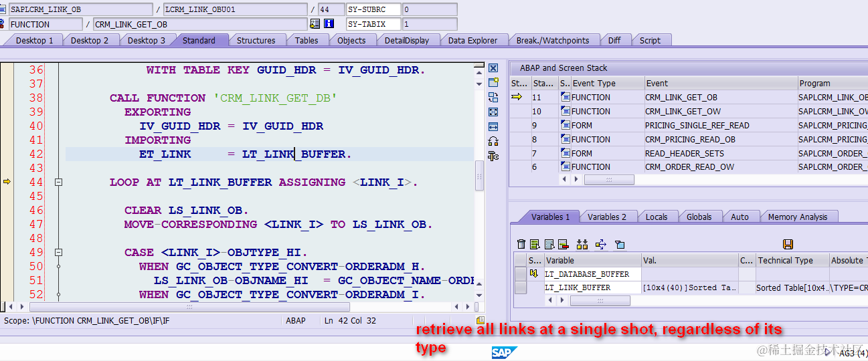
Task: Click the new tool icon with star
Action: click(493, 83)
